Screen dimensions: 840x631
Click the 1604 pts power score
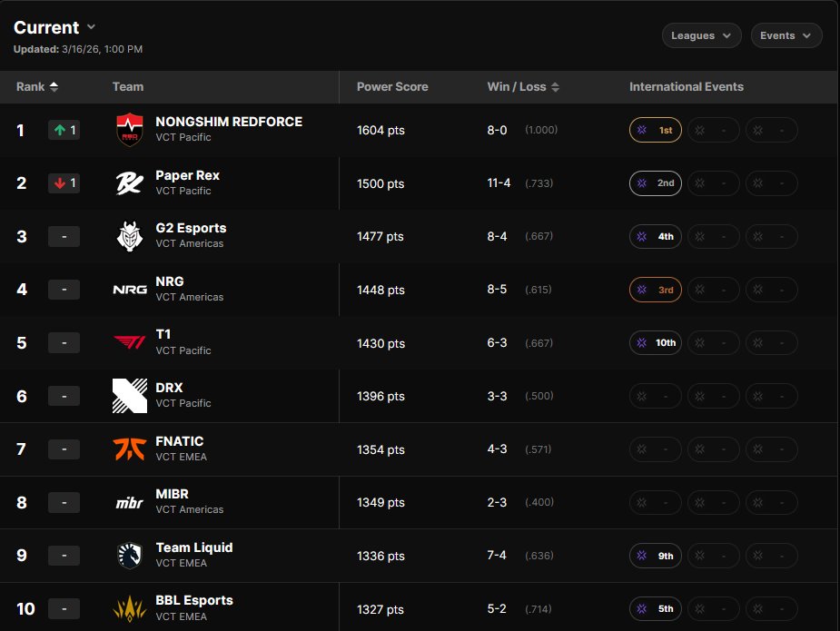click(x=380, y=130)
